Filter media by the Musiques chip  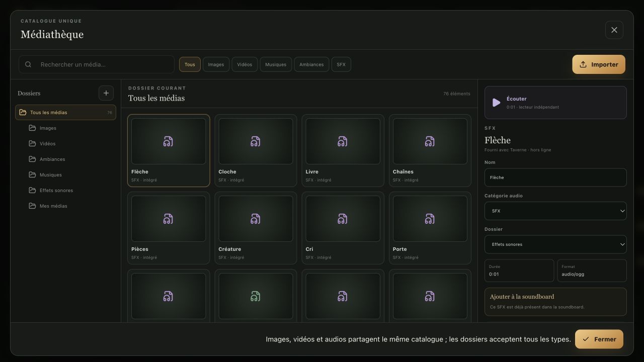(x=276, y=64)
